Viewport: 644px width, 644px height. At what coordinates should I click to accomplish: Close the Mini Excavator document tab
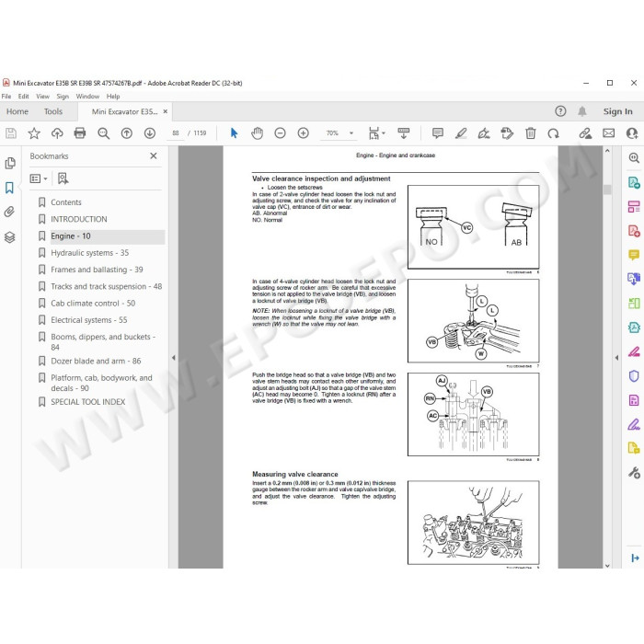click(165, 111)
